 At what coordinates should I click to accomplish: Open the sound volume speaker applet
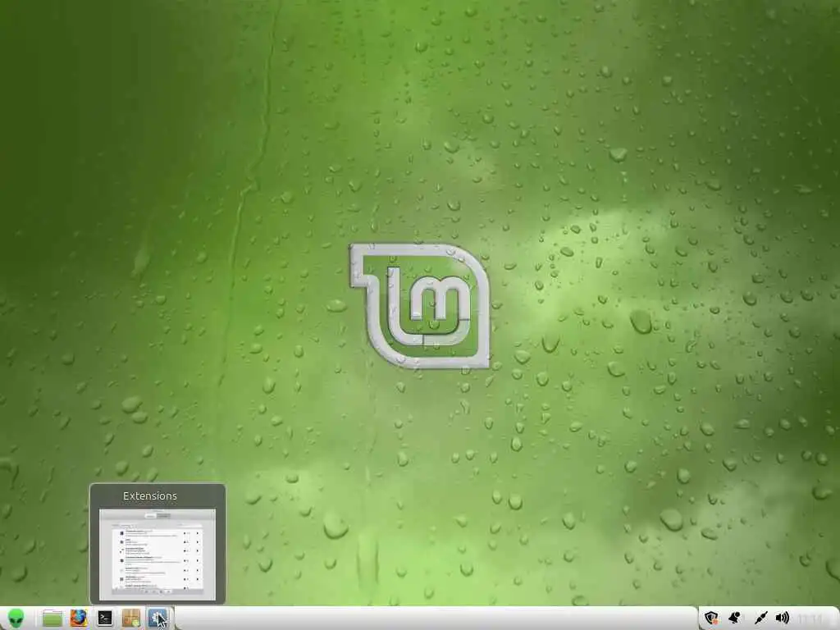point(783,619)
